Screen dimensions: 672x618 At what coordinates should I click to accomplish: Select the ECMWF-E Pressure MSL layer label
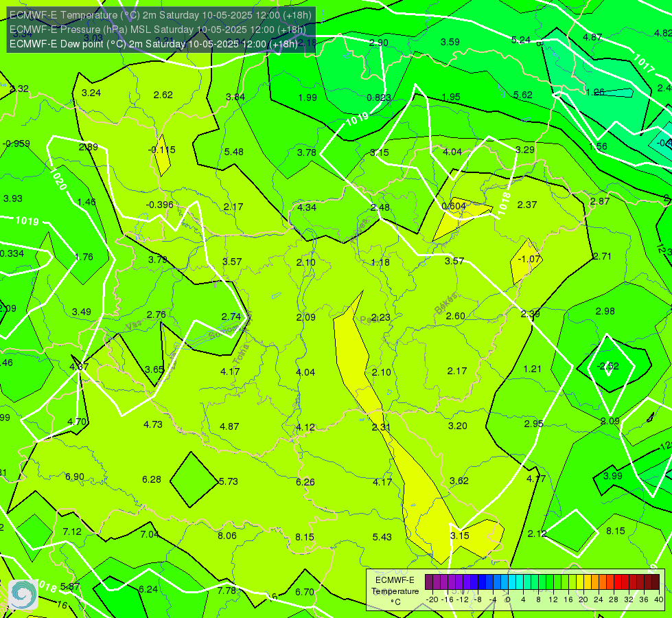(x=157, y=30)
